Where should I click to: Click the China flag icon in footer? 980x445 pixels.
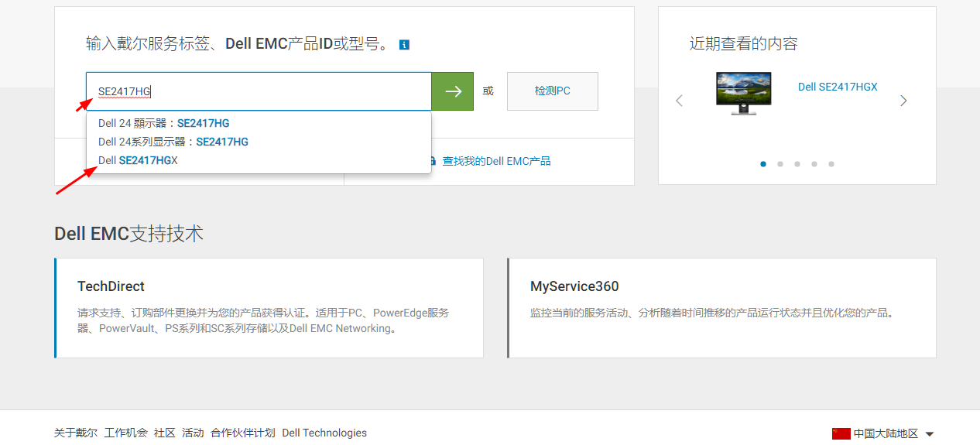pos(841,433)
